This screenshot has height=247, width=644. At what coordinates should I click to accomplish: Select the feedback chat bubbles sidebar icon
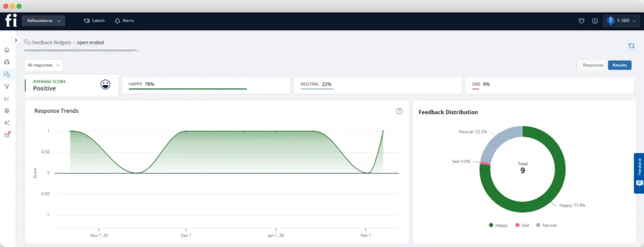tap(6, 74)
